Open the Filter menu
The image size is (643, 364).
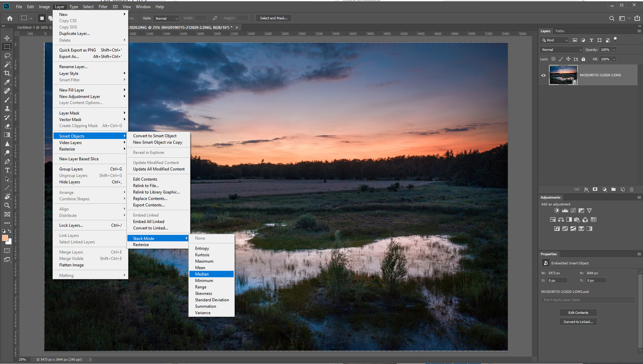(103, 7)
